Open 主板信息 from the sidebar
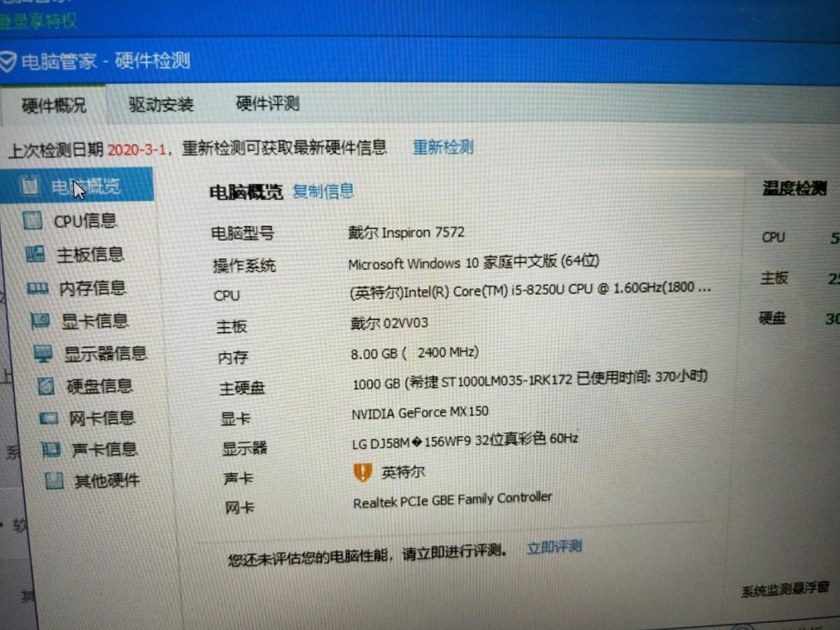Viewport: 840px width, 630px height. 81,254
